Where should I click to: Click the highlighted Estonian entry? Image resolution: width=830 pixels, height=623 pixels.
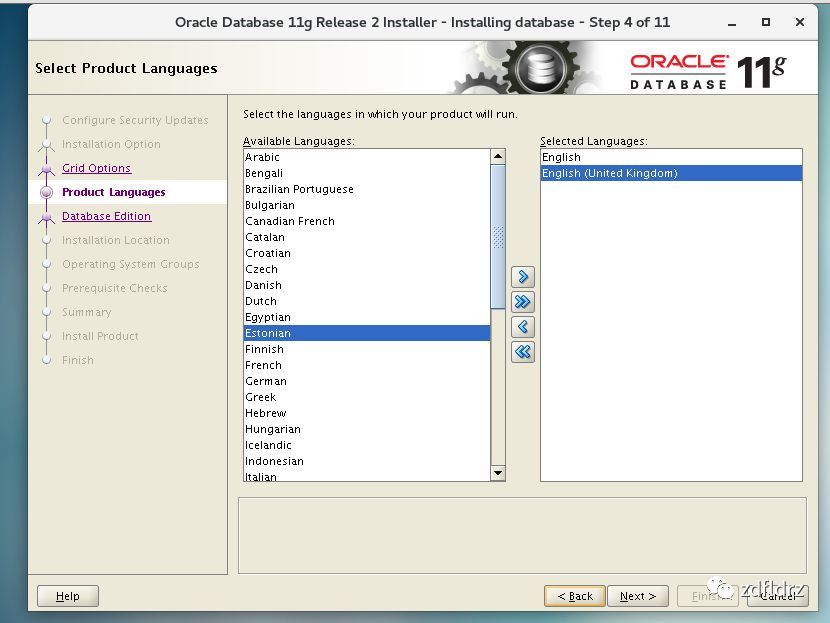point(367,333)
